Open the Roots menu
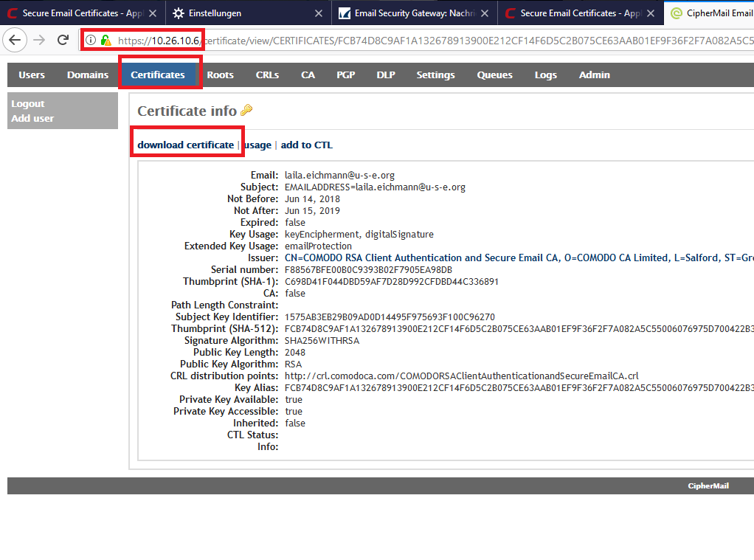754x560 pixels. coord(220,75)
